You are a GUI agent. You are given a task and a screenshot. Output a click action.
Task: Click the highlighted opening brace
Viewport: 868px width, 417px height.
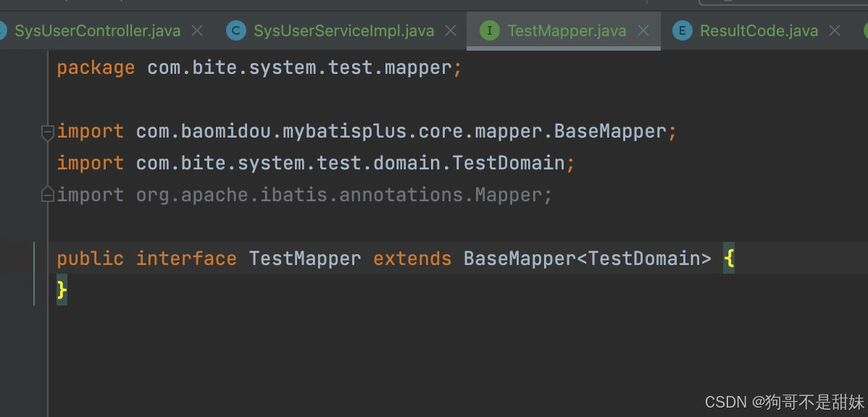pyautogui.click(x=729, y=258)
